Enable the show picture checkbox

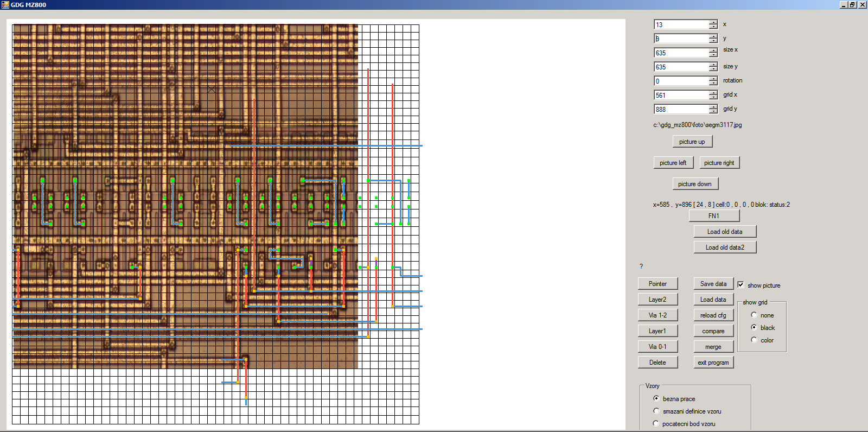coord(741,285)
